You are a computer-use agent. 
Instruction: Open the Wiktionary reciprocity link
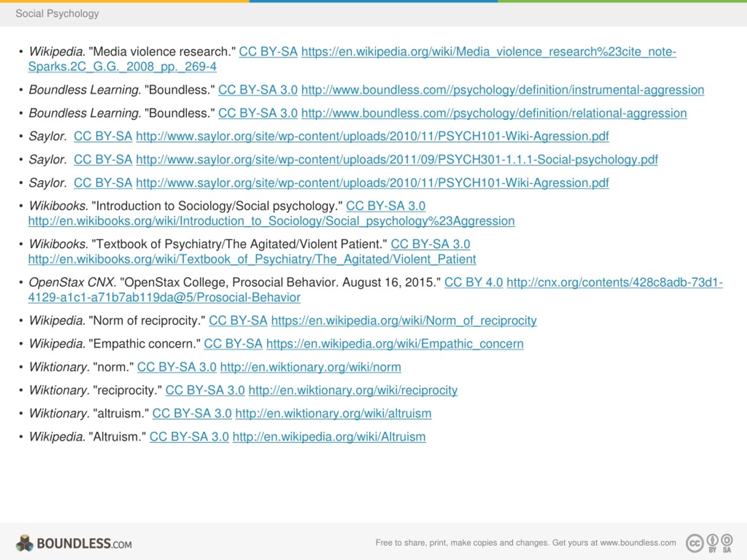click(x=353, y=391)
